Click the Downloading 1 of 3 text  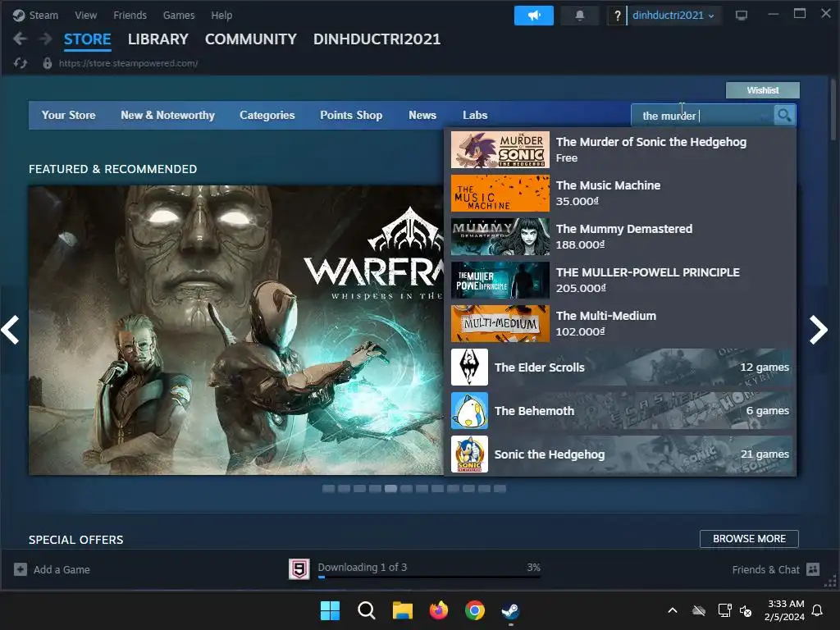coord(362,567)
